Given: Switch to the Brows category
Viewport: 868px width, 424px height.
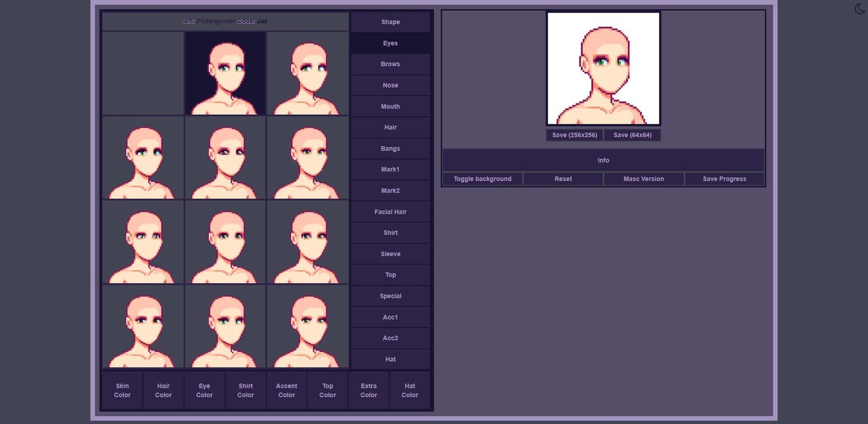Looking at the screenshot, I should pyautogui.click(x=390, y=64).
